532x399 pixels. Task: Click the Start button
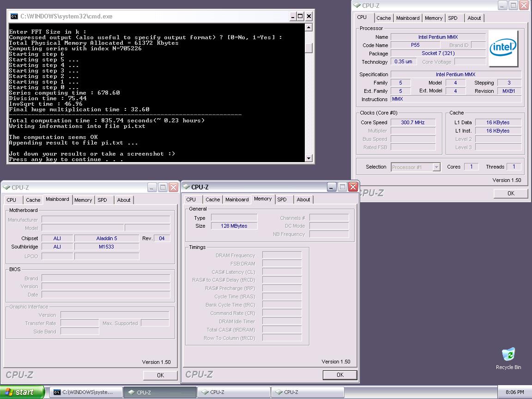[22, 392]
